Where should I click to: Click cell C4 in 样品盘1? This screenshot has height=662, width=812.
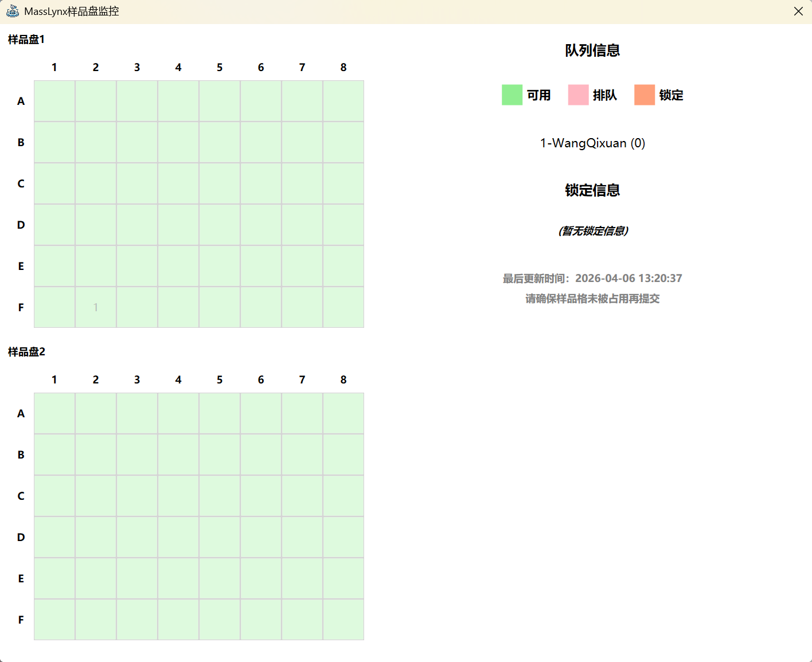point(178,183)
